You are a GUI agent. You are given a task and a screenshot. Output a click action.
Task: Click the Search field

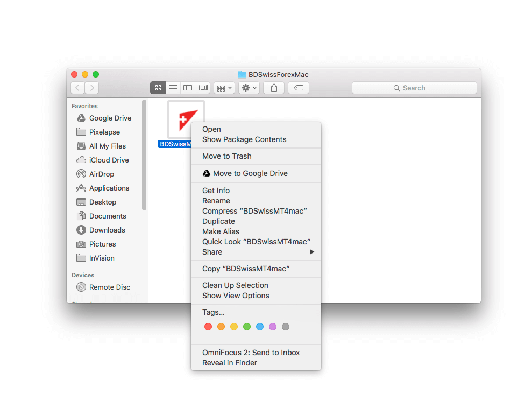(x=414, y=88)
